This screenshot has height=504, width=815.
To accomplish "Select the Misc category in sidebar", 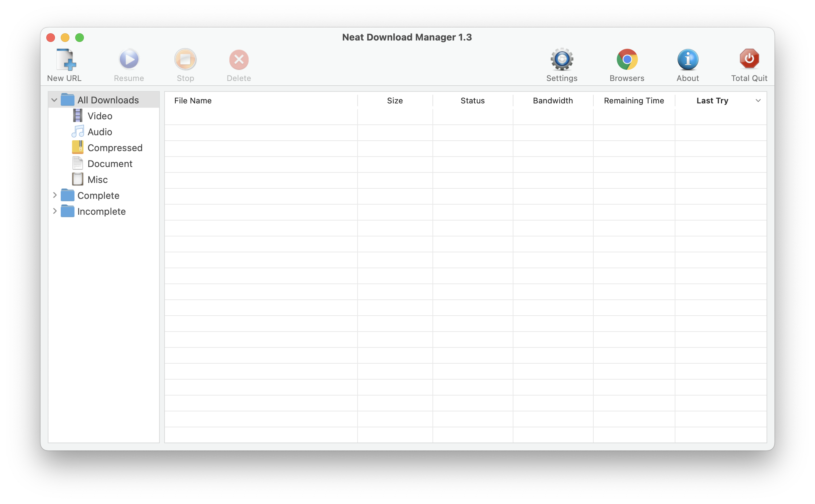I will pyautogui.click(x=98, y=179).
